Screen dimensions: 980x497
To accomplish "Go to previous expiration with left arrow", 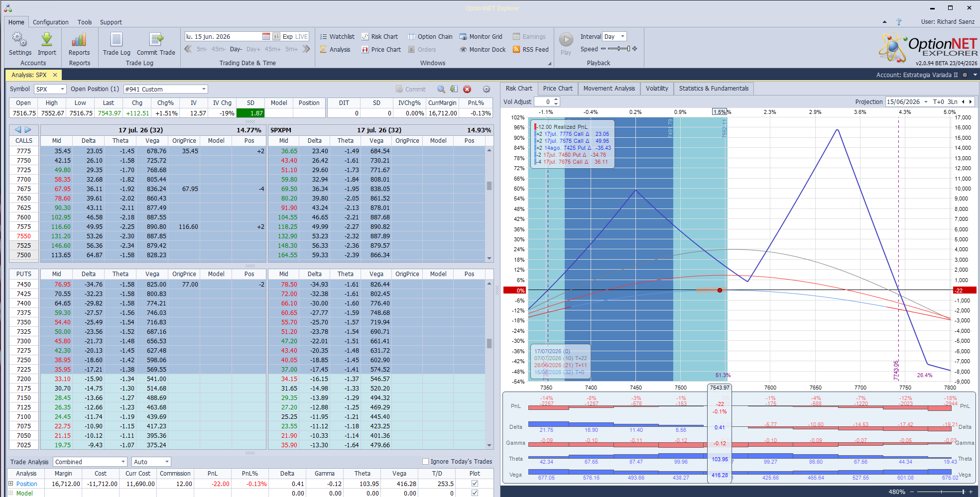I will point(18,129).
